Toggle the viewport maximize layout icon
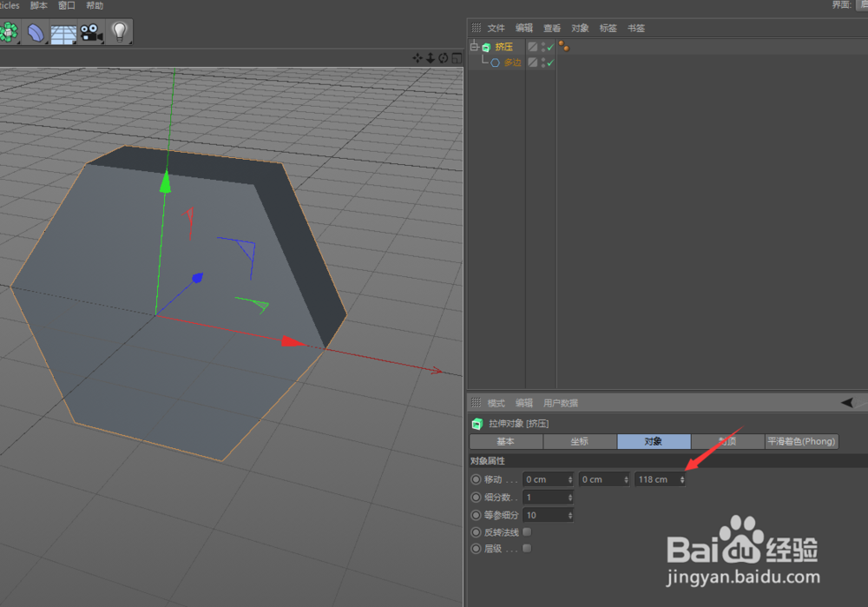 [457, 58]
